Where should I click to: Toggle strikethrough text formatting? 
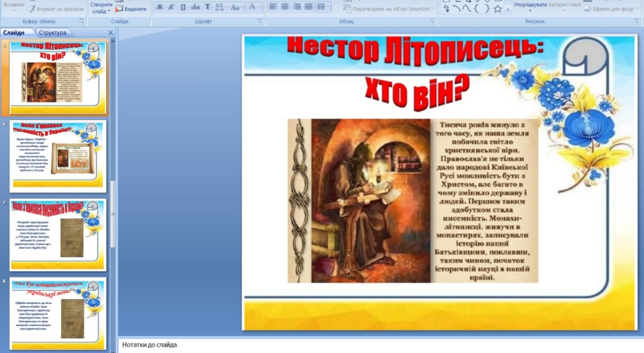(194, 8)
